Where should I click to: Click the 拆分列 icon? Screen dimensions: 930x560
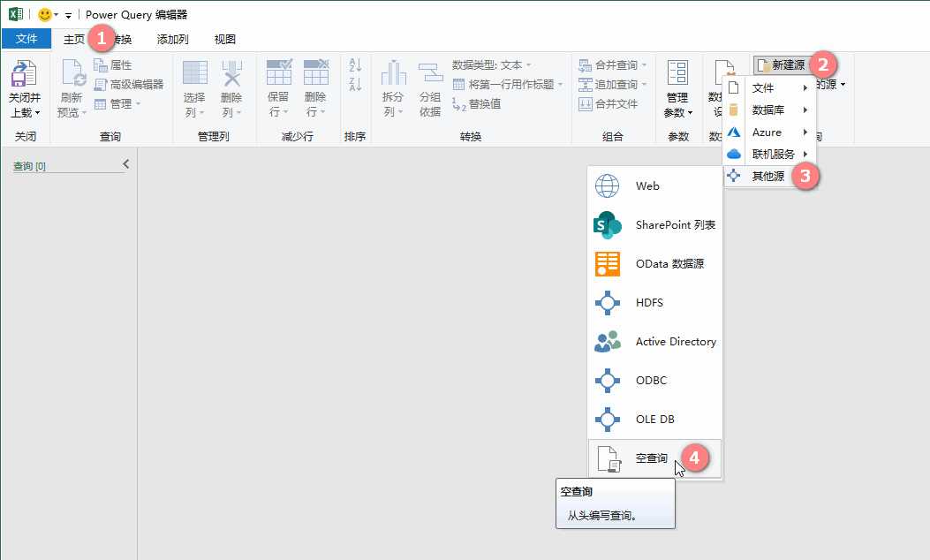393,73
